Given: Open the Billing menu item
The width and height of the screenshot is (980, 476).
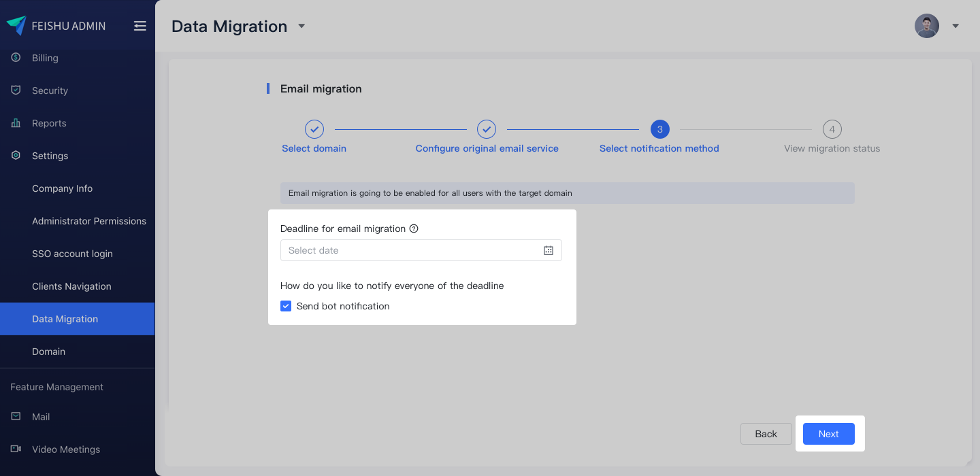Looking at the screenshot, I should tap(78, 58).
